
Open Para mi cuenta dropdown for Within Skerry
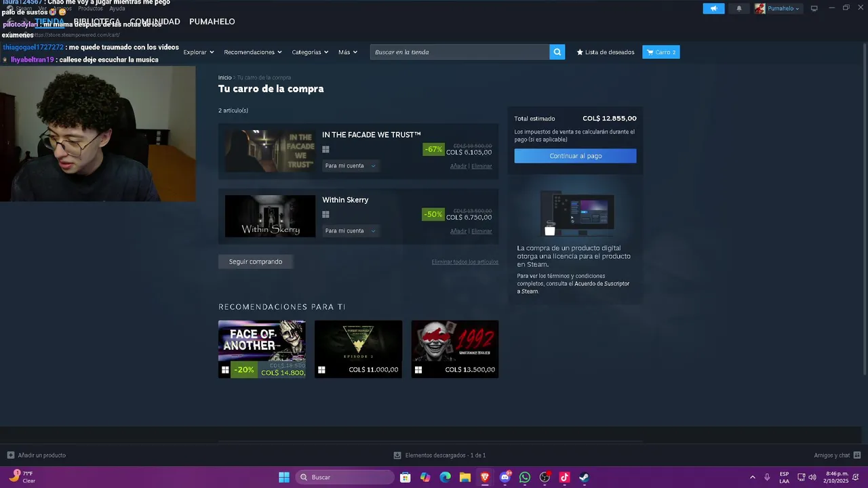coord(351,231)
